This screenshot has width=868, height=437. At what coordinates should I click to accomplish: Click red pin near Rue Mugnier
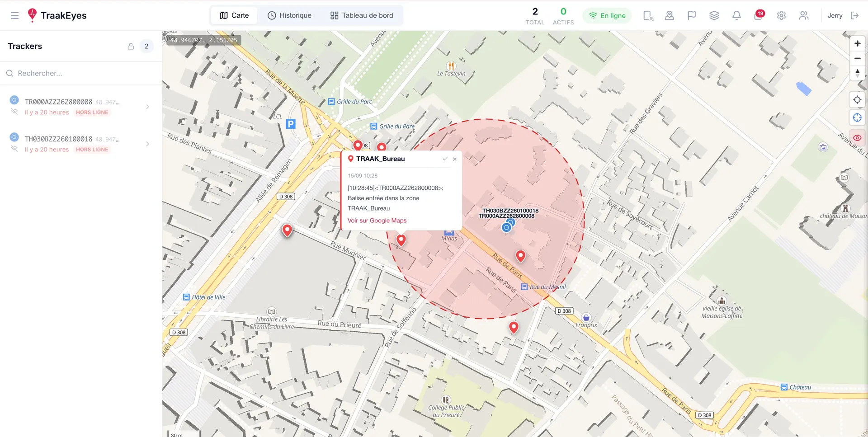[x=287, y=230]
